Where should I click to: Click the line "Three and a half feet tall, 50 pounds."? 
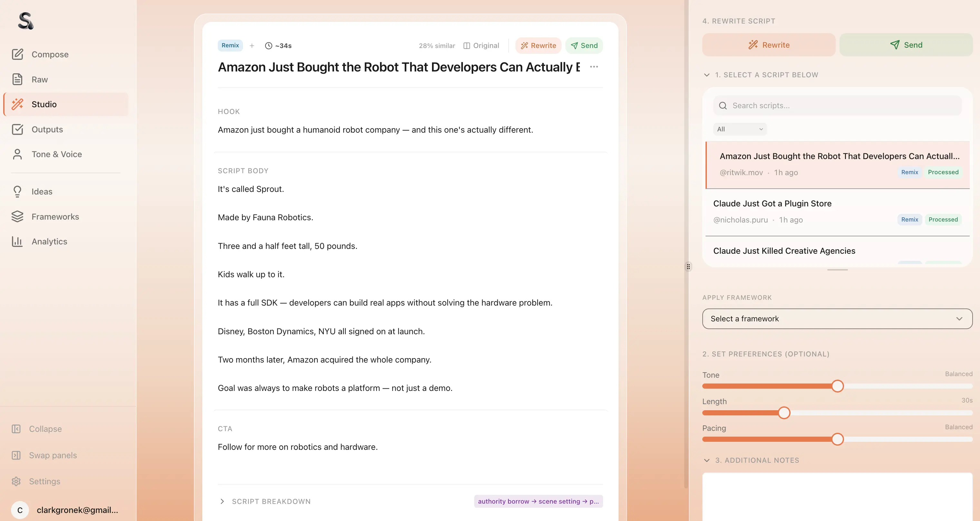click(x=288, y=246)
